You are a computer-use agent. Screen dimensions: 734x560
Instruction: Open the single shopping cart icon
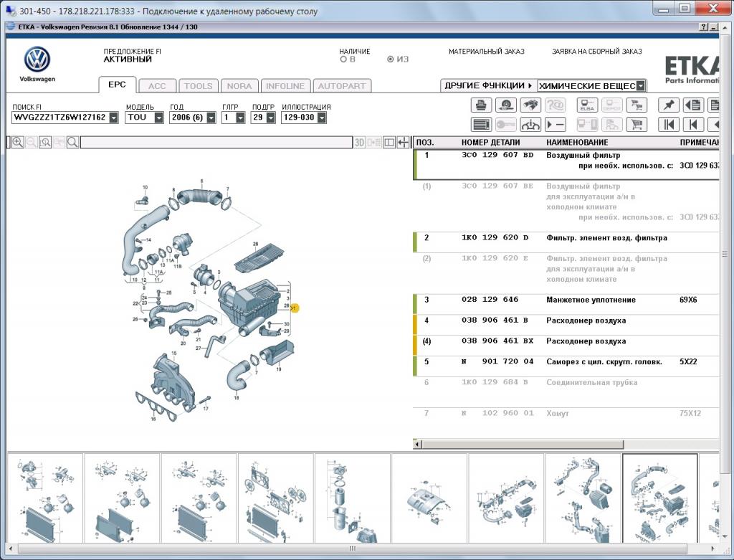[x=637, y=125]
